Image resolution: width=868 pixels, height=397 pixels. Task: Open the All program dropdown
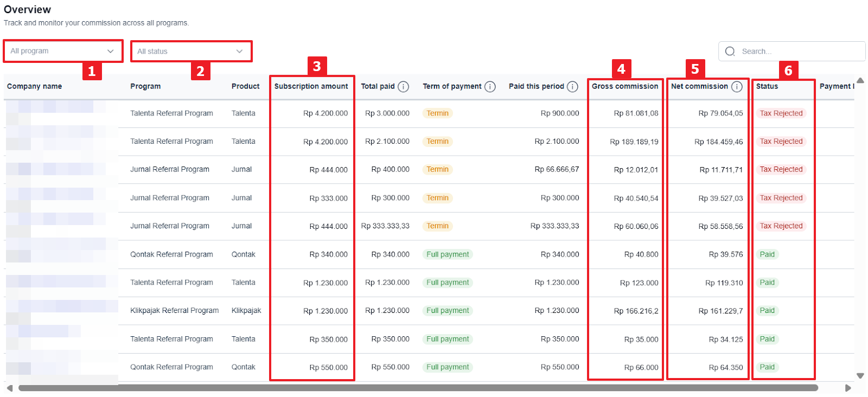[62, 51]
